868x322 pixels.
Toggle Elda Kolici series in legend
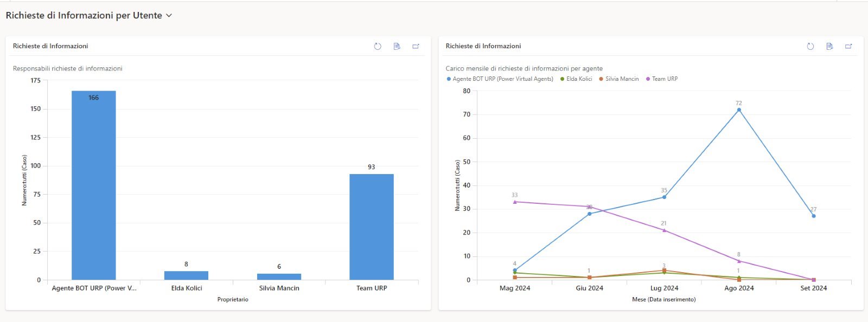click(x=579, y=79)
